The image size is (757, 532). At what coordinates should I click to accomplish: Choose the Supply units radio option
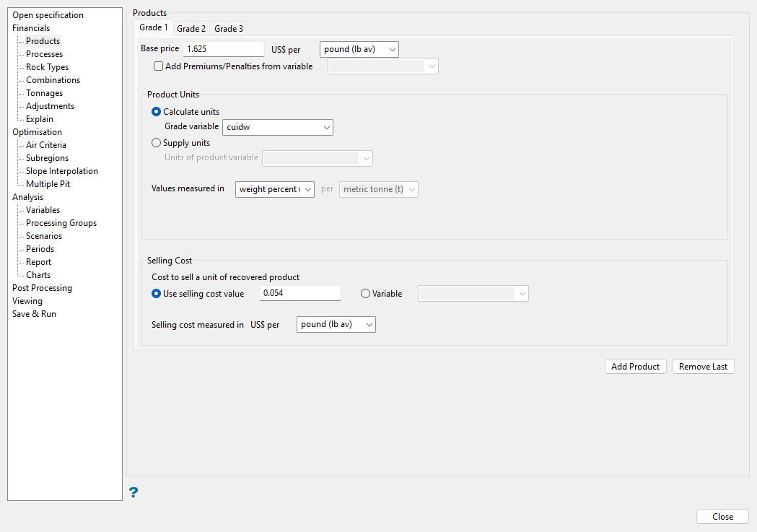point(157,143)
